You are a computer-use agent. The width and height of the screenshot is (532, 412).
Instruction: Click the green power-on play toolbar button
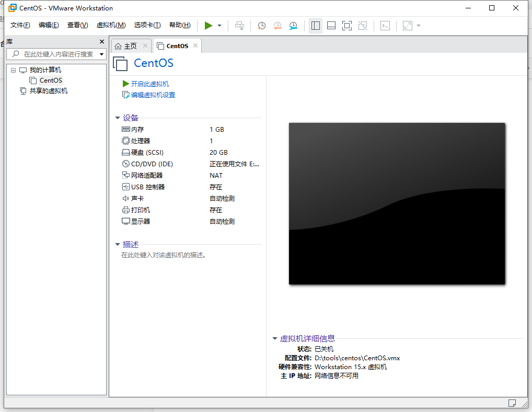click(209, 26)
